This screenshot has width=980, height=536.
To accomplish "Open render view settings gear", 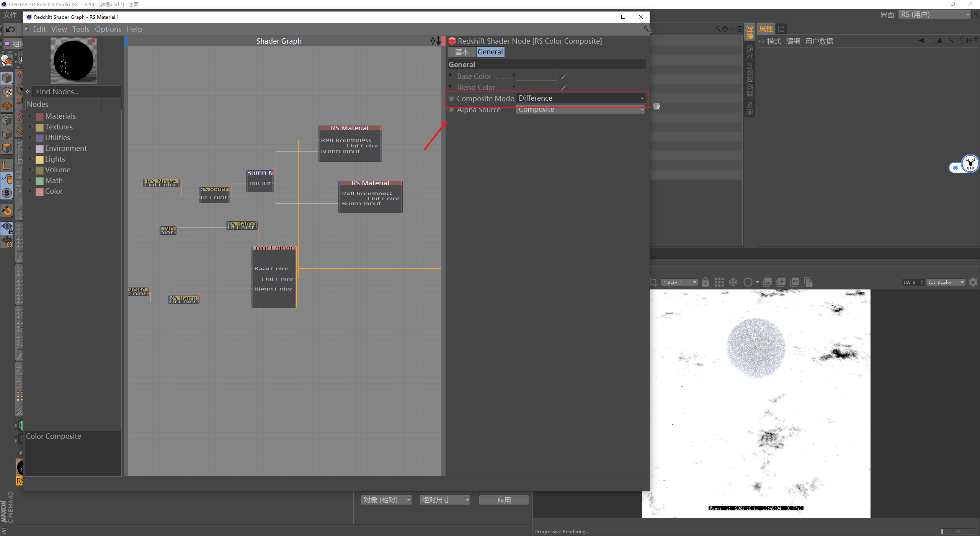I will (x=973, y=282).
